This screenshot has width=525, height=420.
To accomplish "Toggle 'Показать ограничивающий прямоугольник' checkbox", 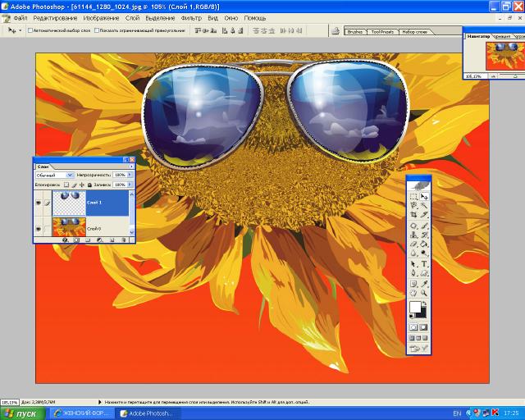I will pyautogui.click(x=97, y=30).
